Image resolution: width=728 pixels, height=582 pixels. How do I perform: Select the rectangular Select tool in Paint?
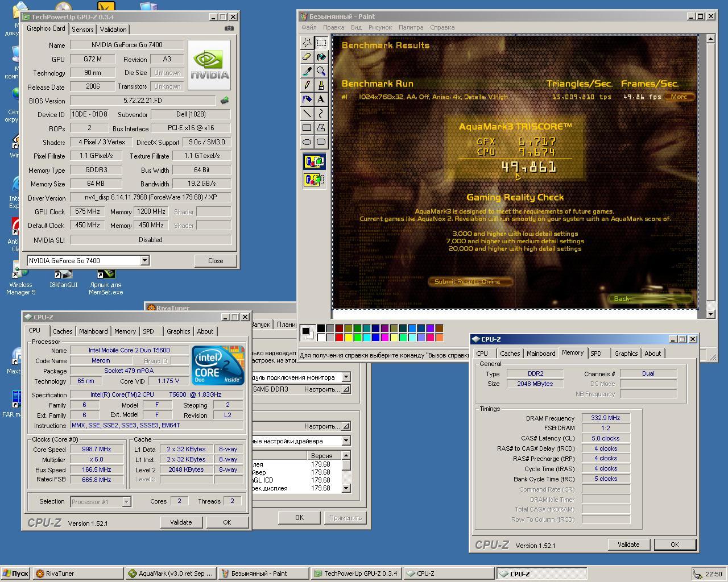(x=321, y=43)
